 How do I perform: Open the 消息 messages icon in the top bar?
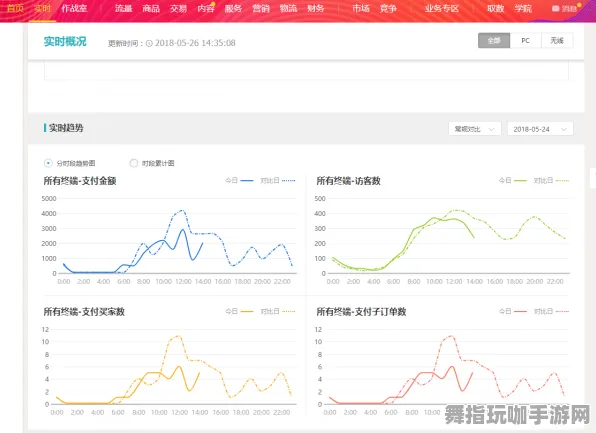click(555, 8)
